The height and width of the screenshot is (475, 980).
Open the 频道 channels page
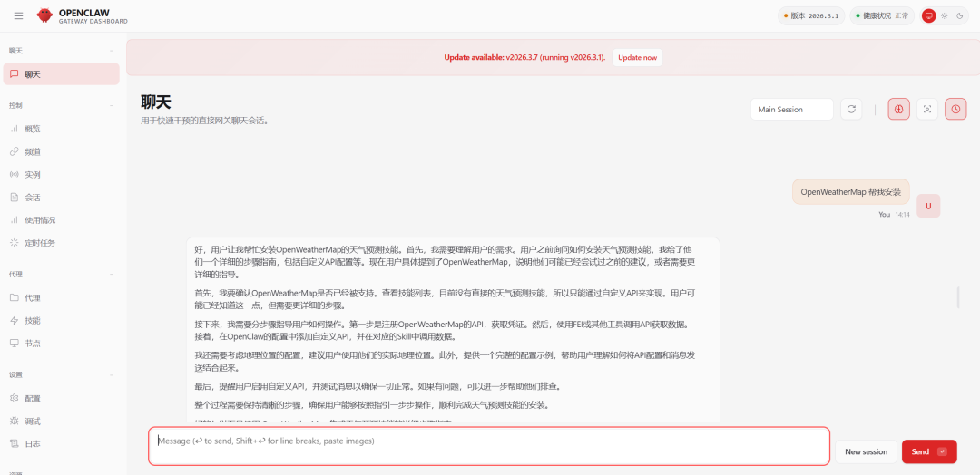[x=62, y=151]
